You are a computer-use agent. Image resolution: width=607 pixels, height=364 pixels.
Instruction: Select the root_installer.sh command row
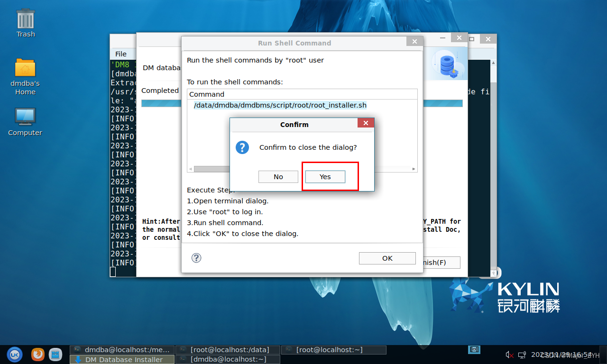coord(280,105)
